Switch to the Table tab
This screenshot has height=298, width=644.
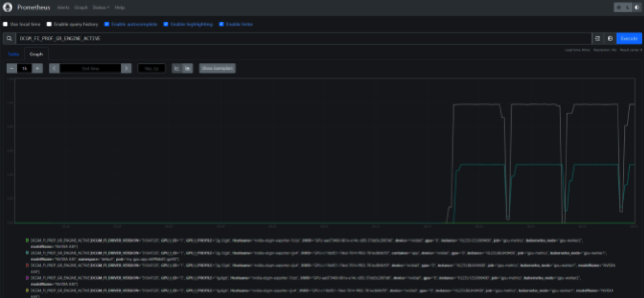[13, 54]
